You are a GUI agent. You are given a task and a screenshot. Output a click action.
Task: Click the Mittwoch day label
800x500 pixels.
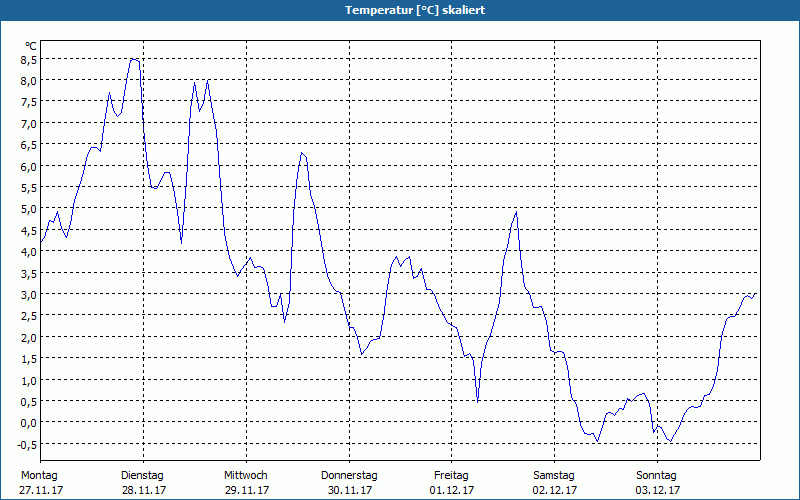(245, 476)
